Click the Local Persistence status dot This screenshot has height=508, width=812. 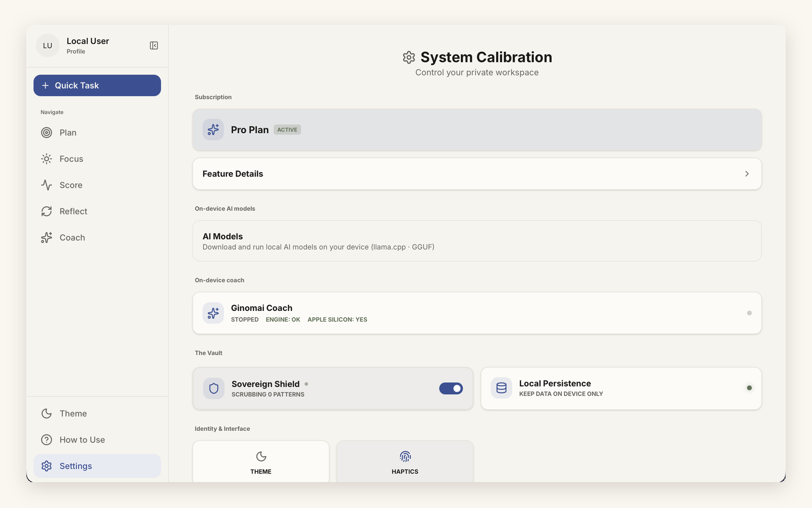click(x=749, y=388)
